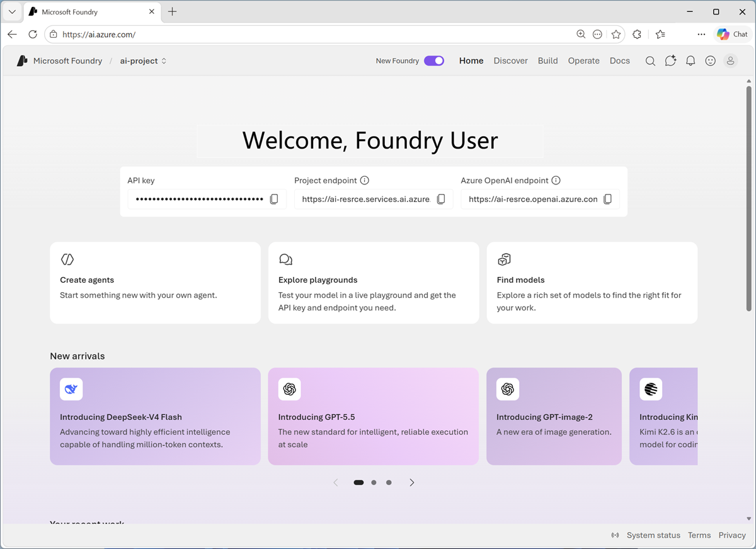Open Introducing GPT-5.5 card
This screenshot has height=549, width=756.
(x=374, y=416)
